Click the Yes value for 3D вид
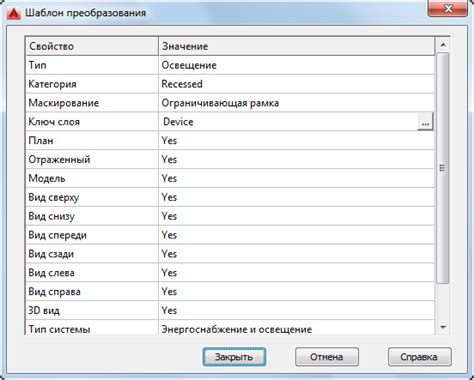The width and height of the screenshot is (474, 380). (x=297, y=311)
